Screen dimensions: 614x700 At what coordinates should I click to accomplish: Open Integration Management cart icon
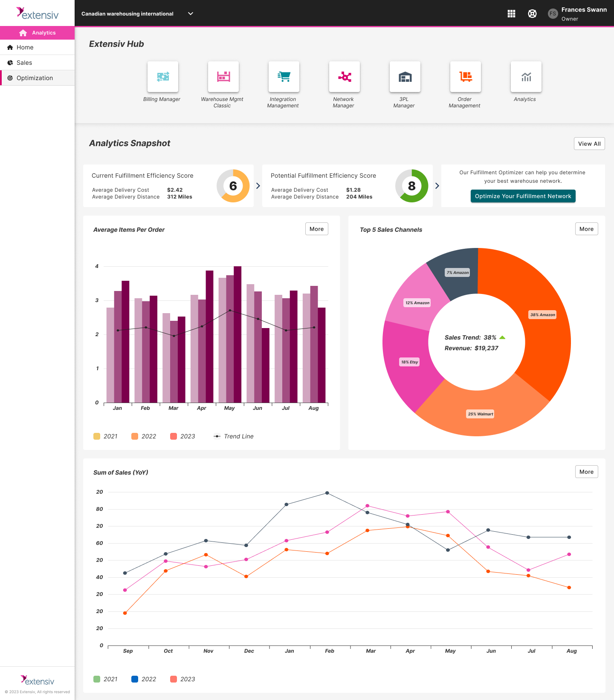284,77
